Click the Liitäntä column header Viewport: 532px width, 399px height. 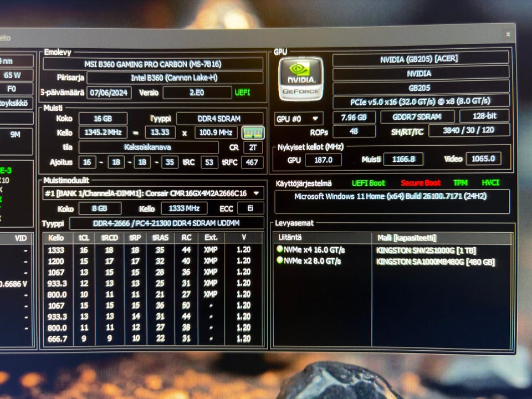[x=322, y=238]
